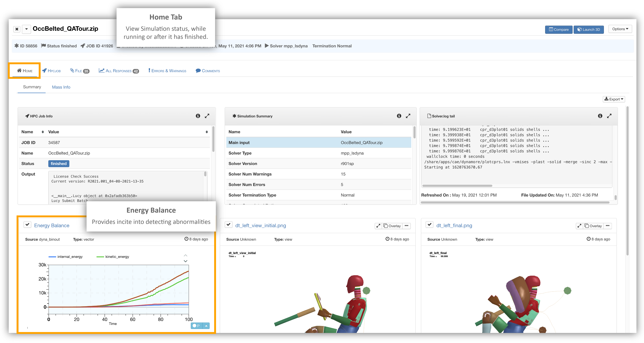This screenshot has height=343, width=644.
Task: Click the Solver Version r901sp value
Action: pyautogui.click(x=347, y=164)
